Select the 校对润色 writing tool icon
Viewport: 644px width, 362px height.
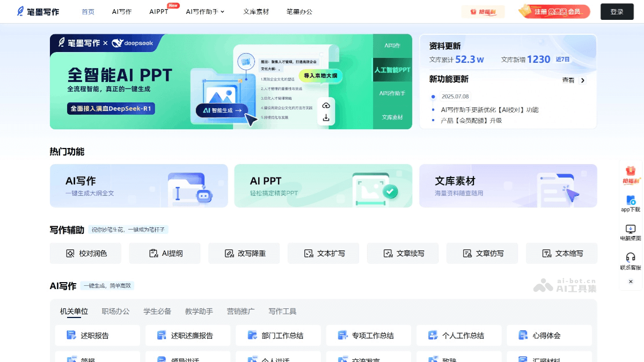tap(85, 253)
